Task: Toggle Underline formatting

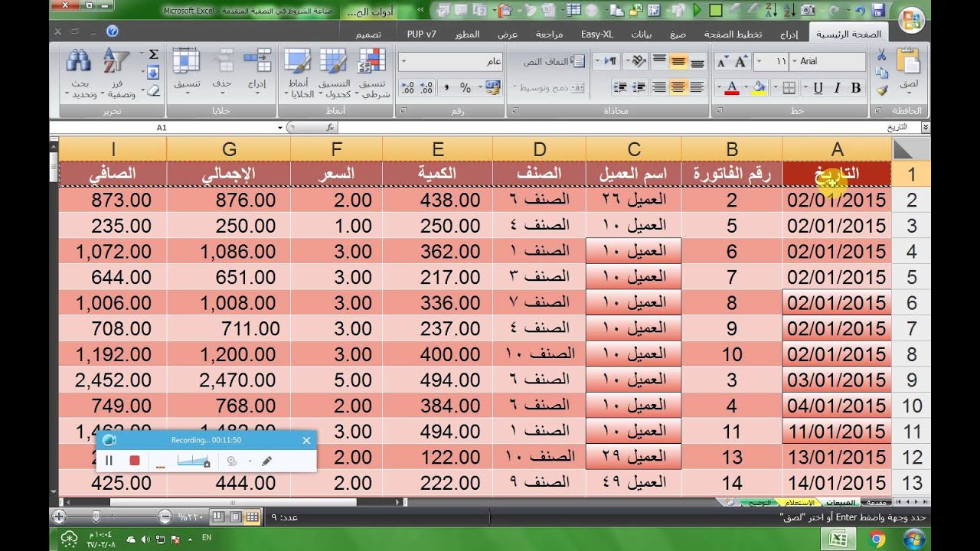Action: point(818,88)
